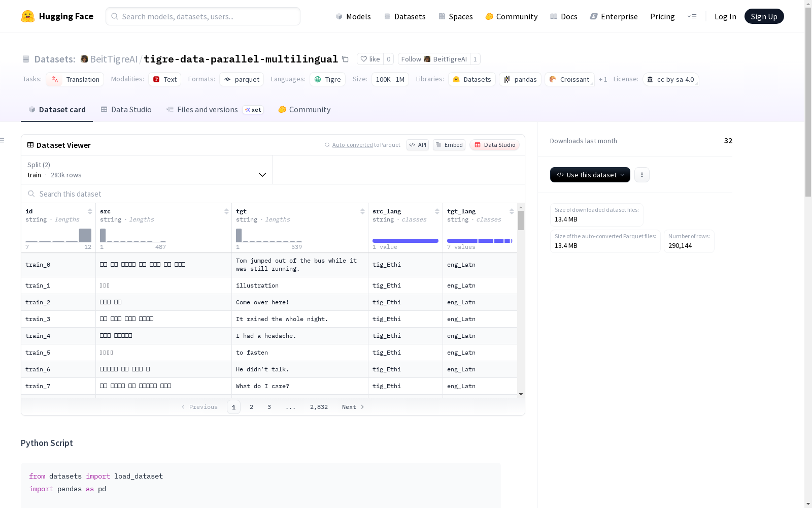Click the Size 100K - 1M tag
The width and height of the screenshot is (812, 508).
click(x=390, y=79)
